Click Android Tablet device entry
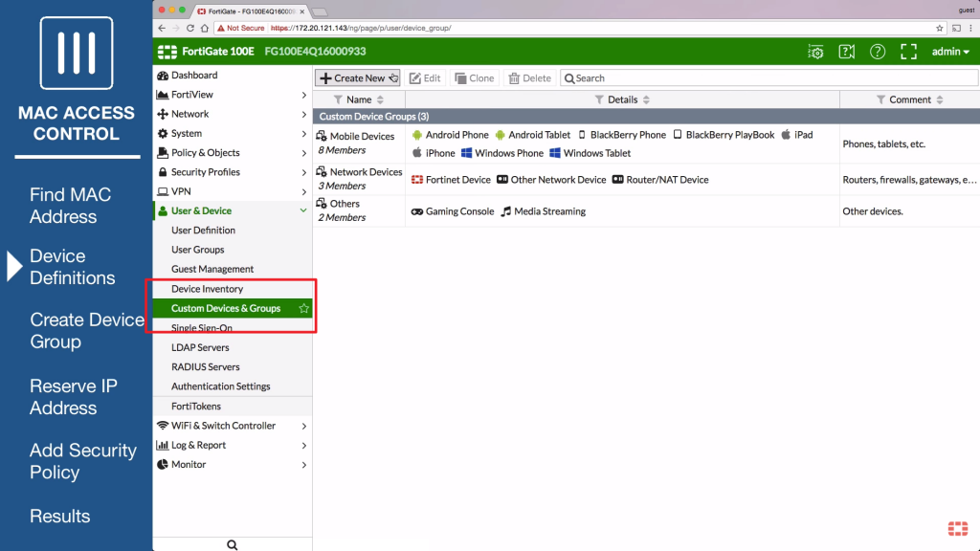Screen dimensions: 980x551 [x=532, y=135]
